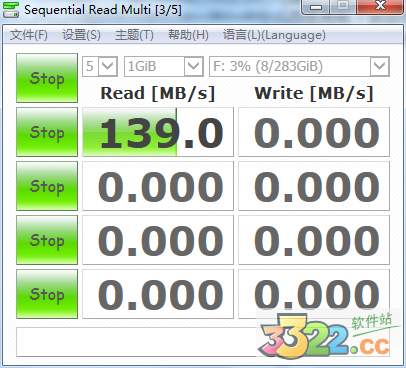Open the 设置(S) menu
406x368 pixels.
[x=81, y=35]
